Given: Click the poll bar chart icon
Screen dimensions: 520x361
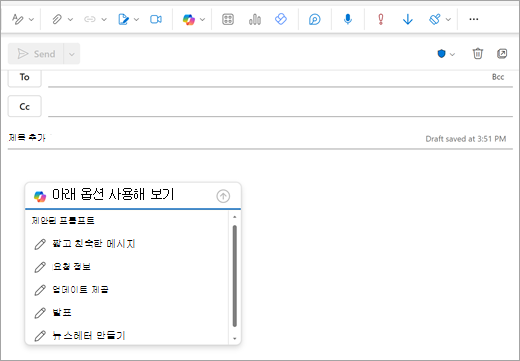Looking at the screenshot, I should click(255, 19).
